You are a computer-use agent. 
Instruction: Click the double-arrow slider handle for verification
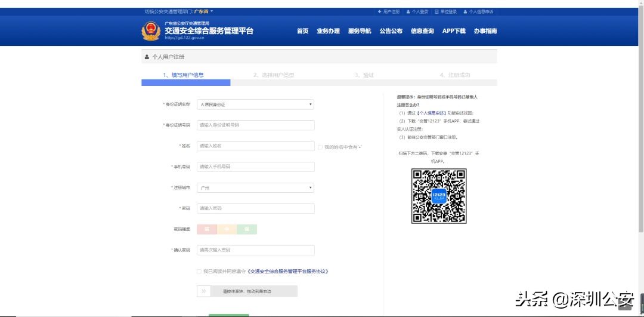point(204,291)
